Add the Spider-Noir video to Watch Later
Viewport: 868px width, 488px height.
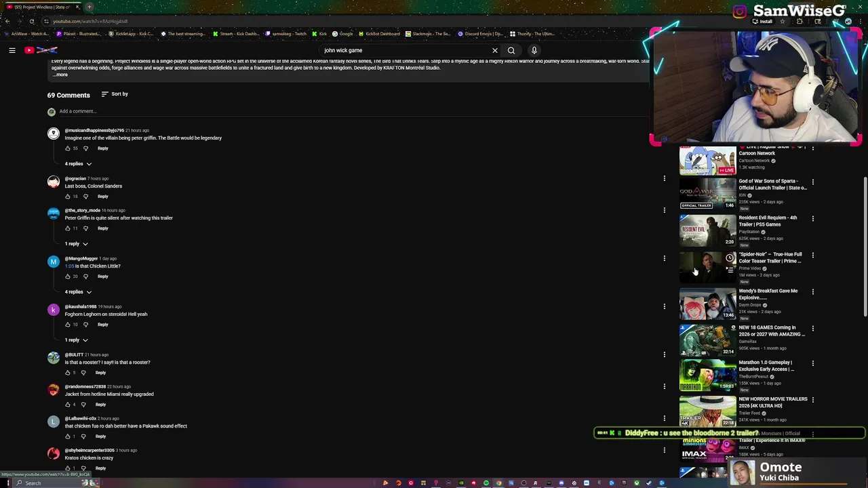(730, 258)
